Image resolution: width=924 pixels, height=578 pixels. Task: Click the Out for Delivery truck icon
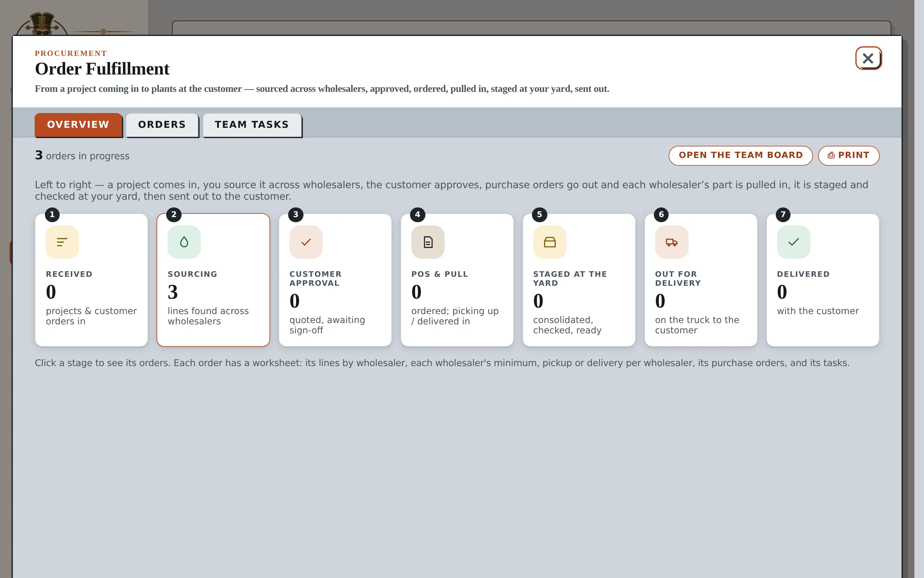pos(672,242)
